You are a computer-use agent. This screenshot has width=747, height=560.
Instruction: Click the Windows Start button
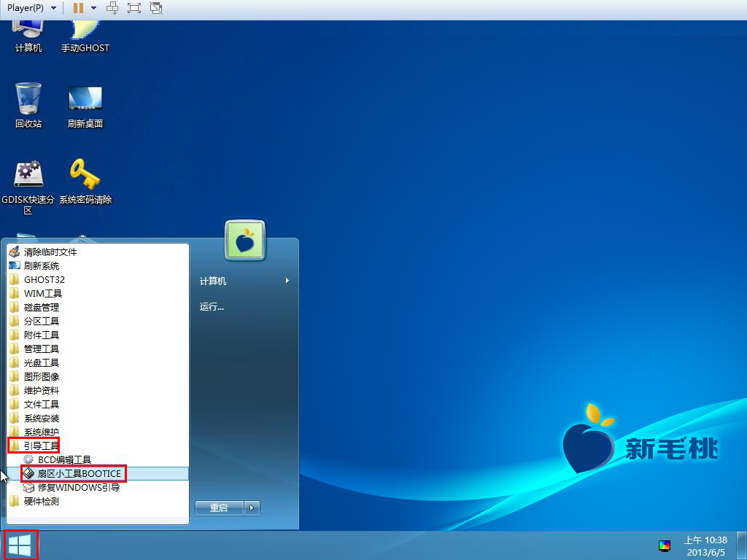tap(20, 545)
